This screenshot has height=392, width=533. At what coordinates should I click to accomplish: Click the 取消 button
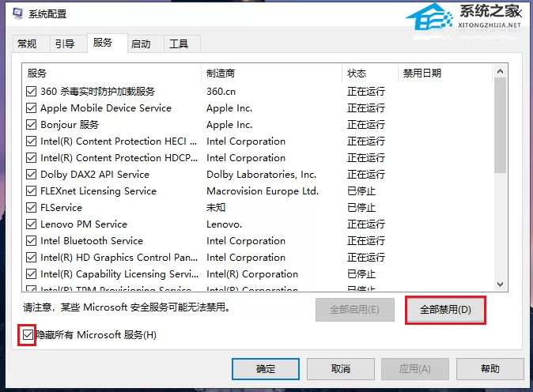[341, 369]
